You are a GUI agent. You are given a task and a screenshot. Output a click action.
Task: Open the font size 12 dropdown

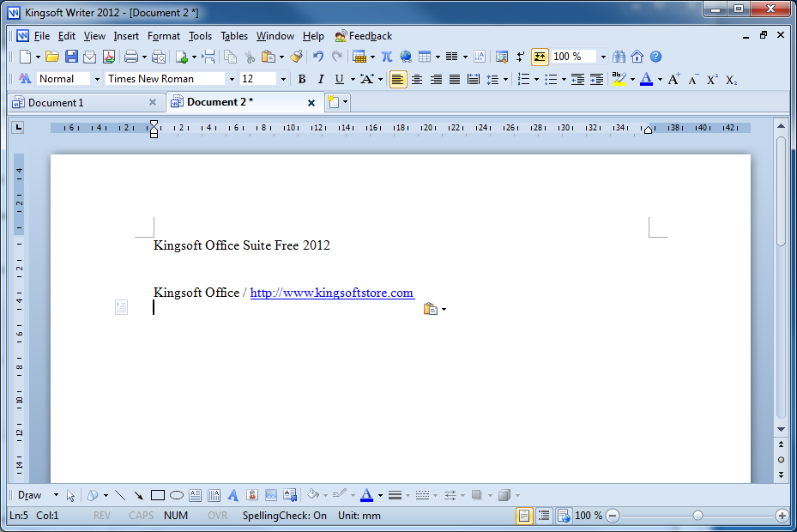pos(283,79)
